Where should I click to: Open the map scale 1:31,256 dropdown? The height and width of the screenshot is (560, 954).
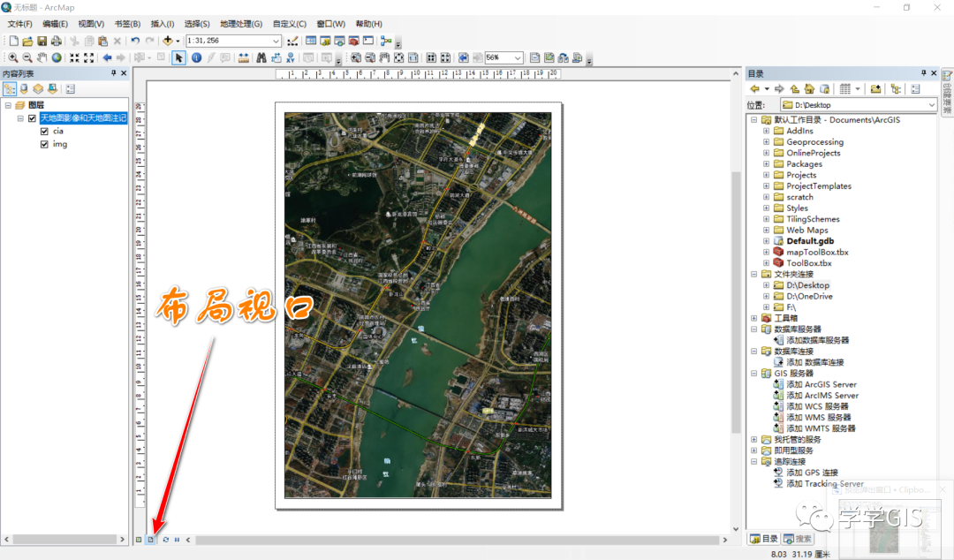(276, 41)
